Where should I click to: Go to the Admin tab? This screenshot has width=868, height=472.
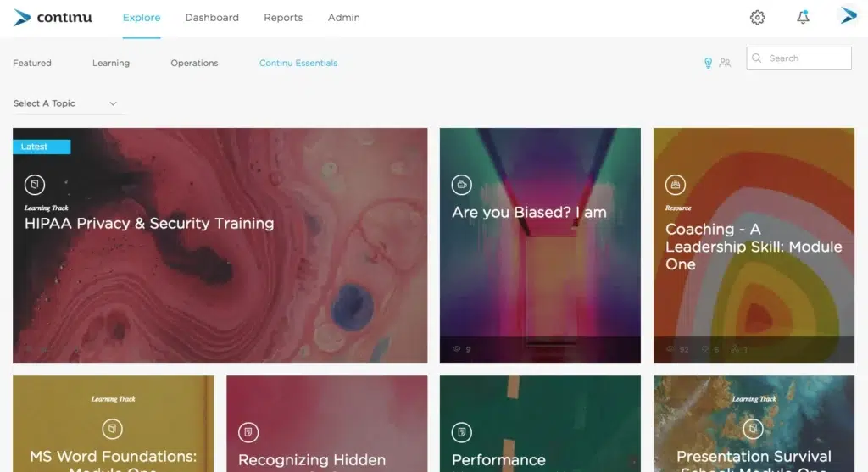[x=343, y=18]
